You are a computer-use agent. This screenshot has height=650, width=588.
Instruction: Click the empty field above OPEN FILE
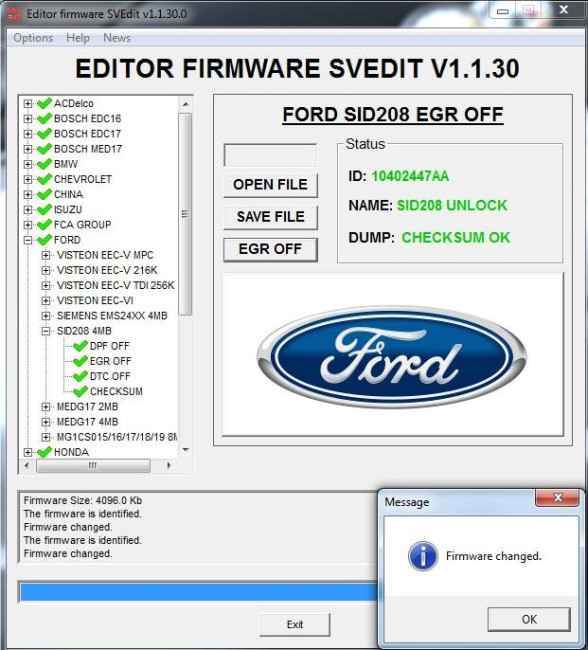tap(270, 155)
